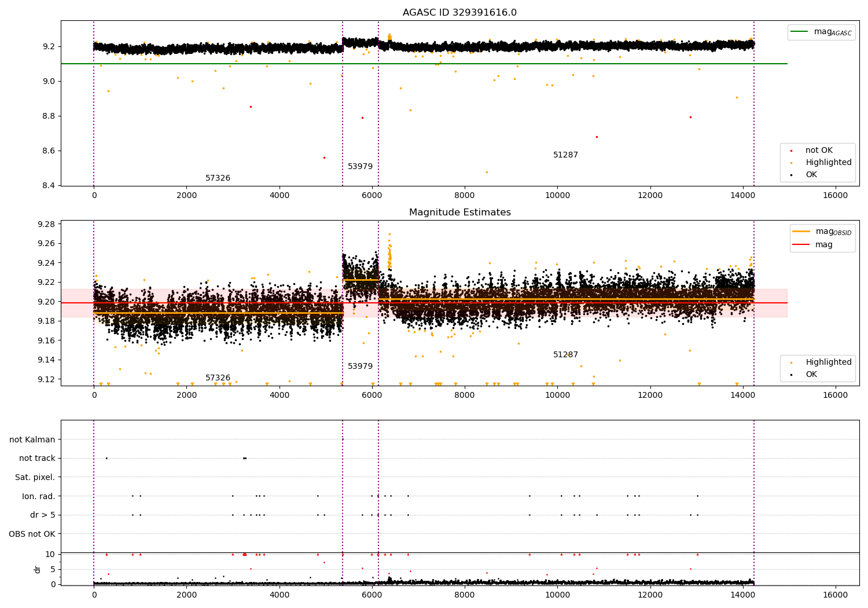Screen dimensions: 868x608
Task: Click OBSID label 51287 in the middle plot
Action: tap(565, 355)
